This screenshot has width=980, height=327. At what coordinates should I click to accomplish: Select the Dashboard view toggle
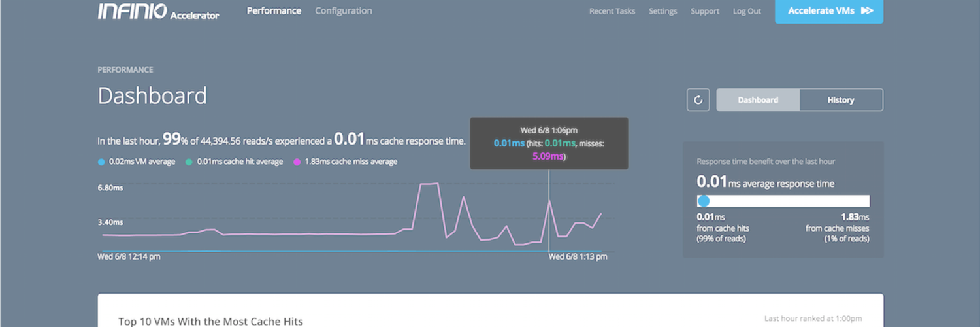758,100
